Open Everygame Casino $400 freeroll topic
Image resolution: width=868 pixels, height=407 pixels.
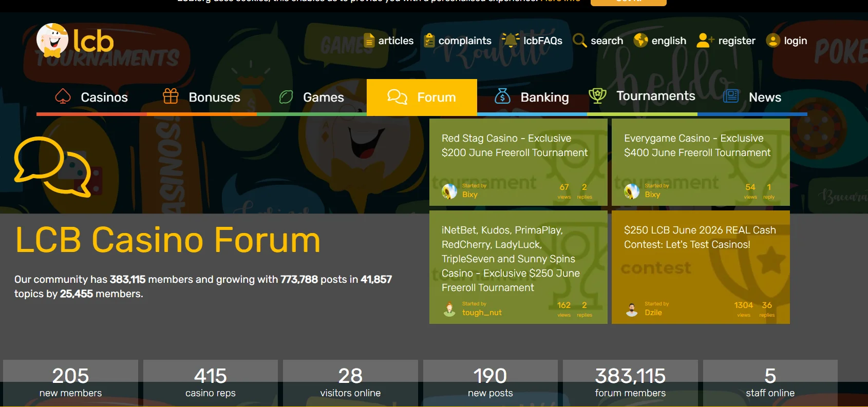(697, 145)
